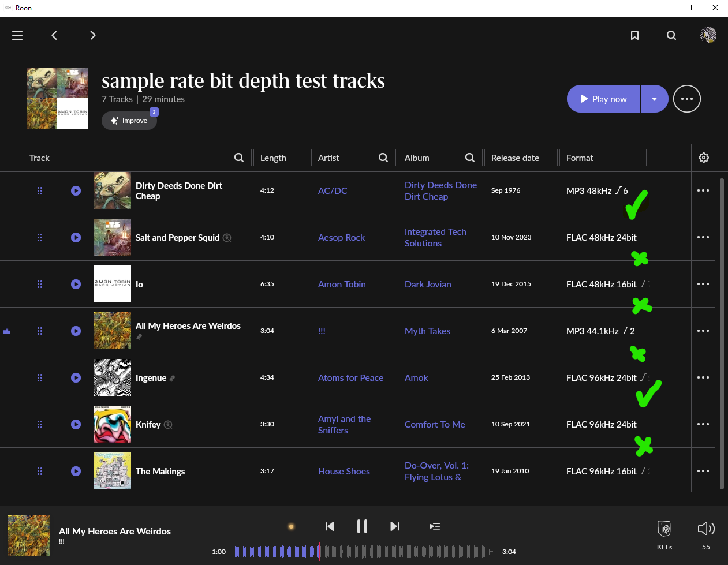Open more options for All My Heroes row
Image resolution: width=728 pixels, height=565 pixels.
tap(703, 331)
